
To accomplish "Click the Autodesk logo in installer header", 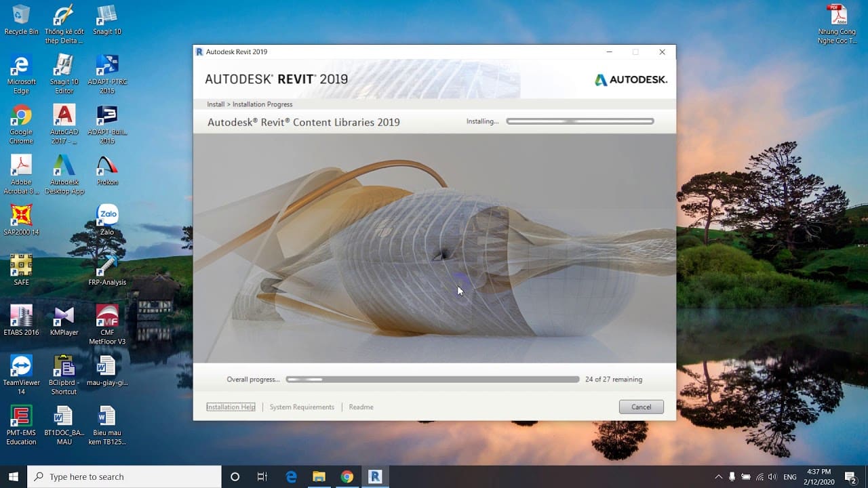I will [631, 79].
